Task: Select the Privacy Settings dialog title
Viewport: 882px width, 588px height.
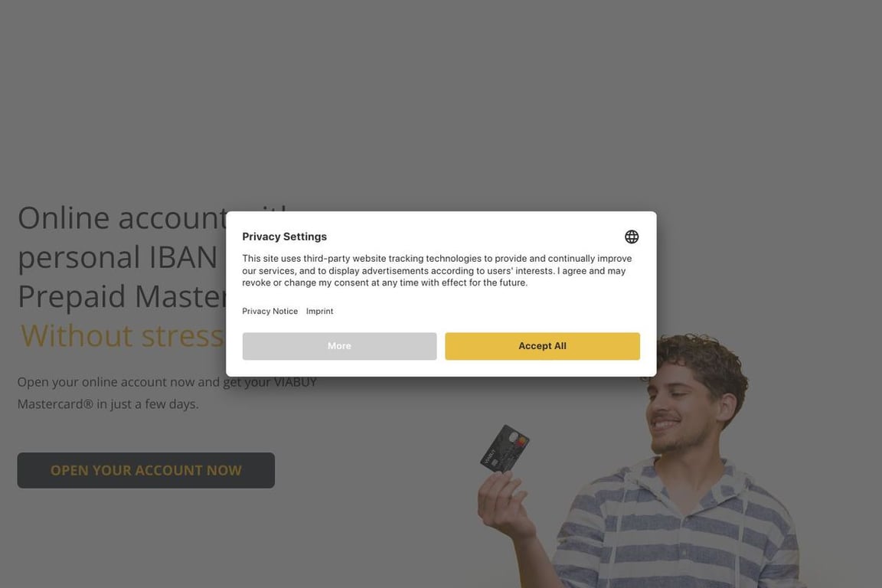Action: click(285, 237)
